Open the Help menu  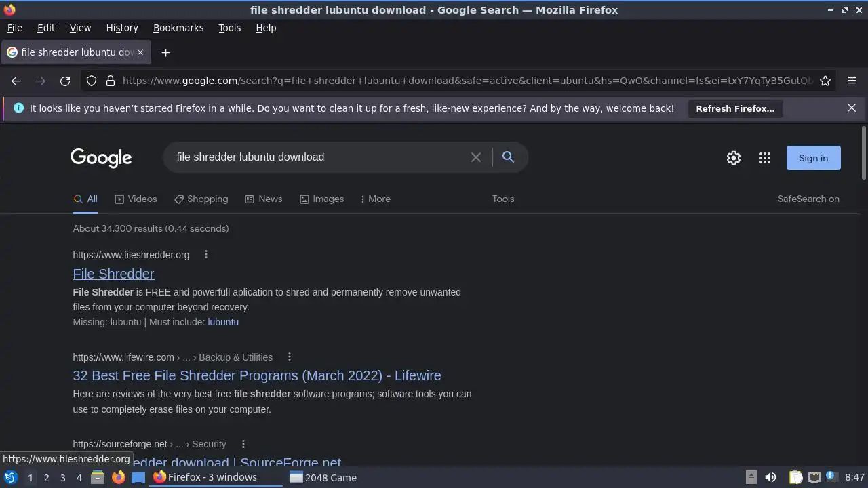[x=266, y=28]
